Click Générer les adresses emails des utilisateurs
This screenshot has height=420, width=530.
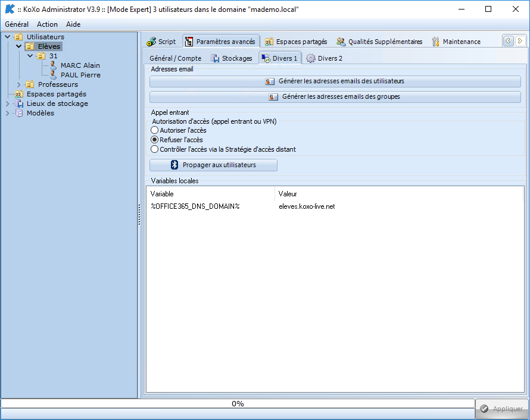tap(335, 81)
